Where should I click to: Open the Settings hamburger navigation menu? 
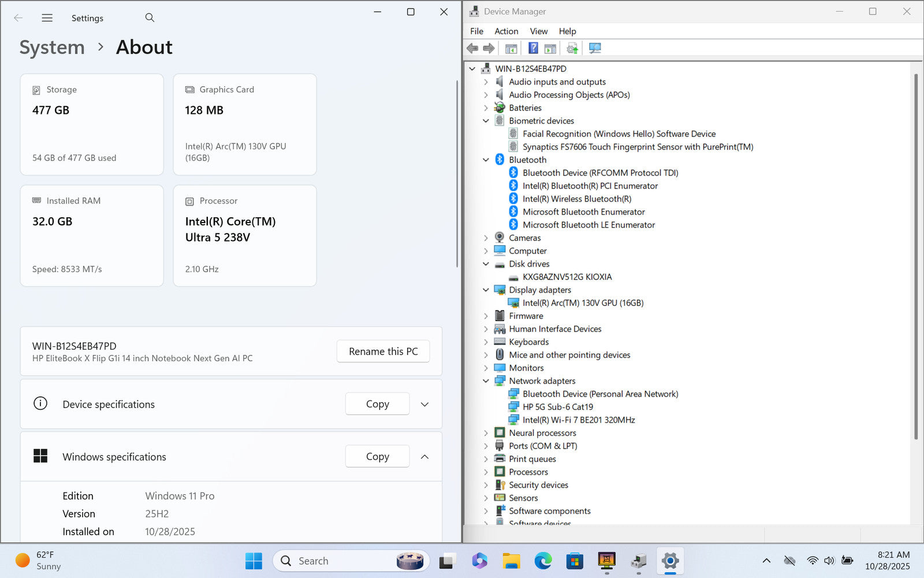point(47,18)
